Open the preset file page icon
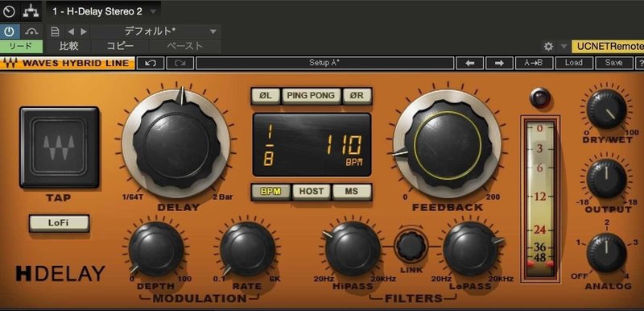Screen dimensions: 644x311 tap(55, 31)
